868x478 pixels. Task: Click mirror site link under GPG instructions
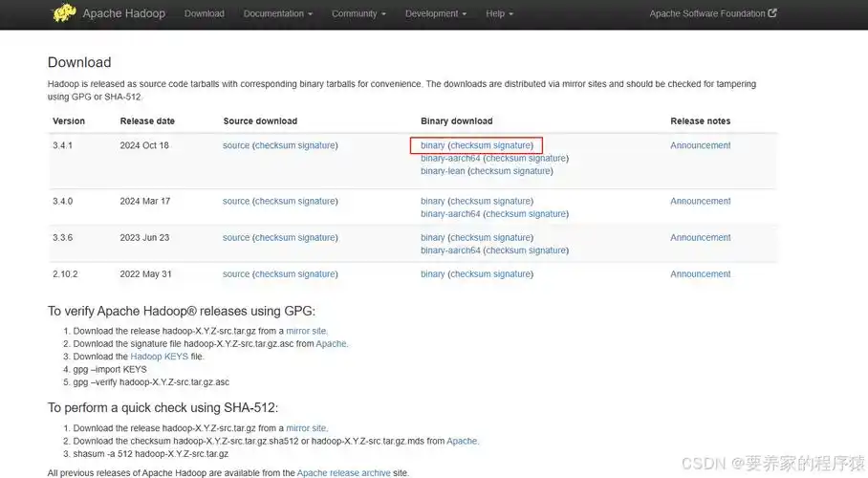[306, 331]
